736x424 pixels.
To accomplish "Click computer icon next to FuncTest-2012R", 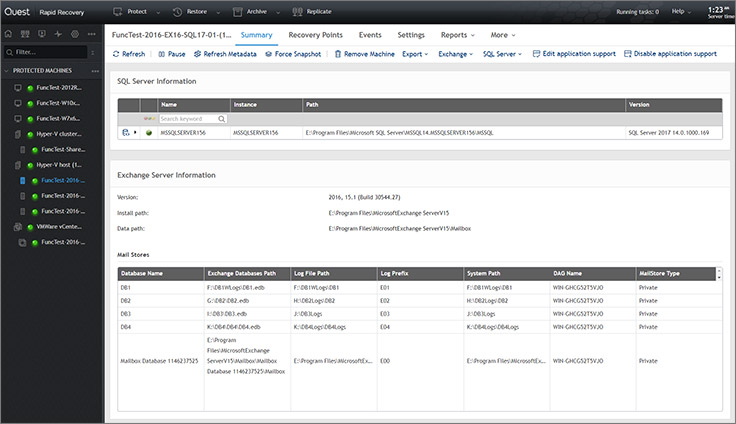I will coord(18,88).
